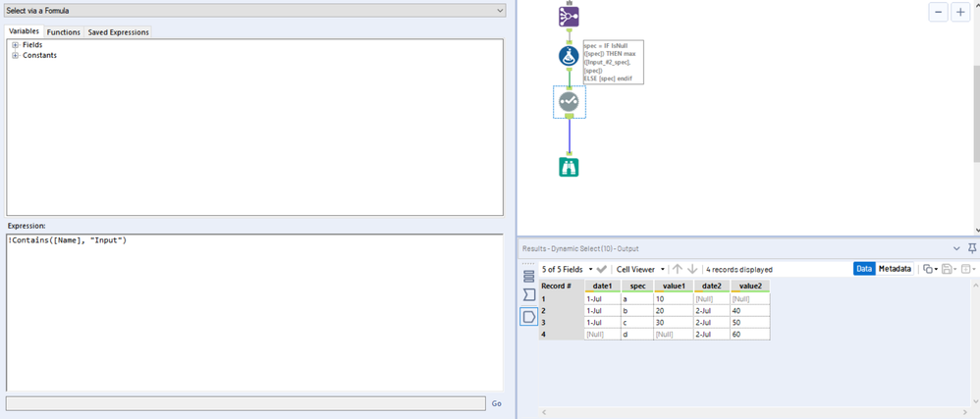Screen dimensions: 980x419
Task: Select value2 cell showing 60
Action: tap(750, 334)
